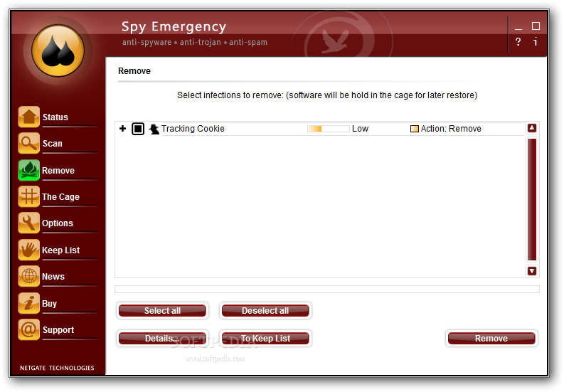Image resolution: width=564 pixels, height=392 pixels.
Task: Click the Options wrench icon
Action: pos(28,223)
